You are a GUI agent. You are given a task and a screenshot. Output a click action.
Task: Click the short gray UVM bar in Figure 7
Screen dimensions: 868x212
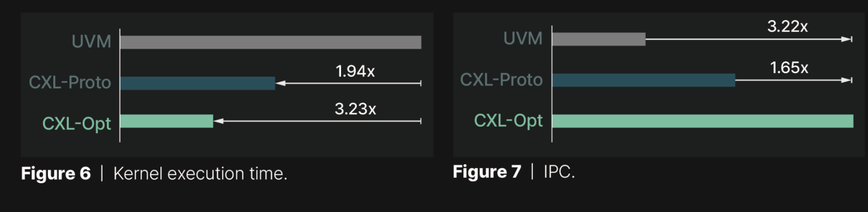tap(599, 39)
